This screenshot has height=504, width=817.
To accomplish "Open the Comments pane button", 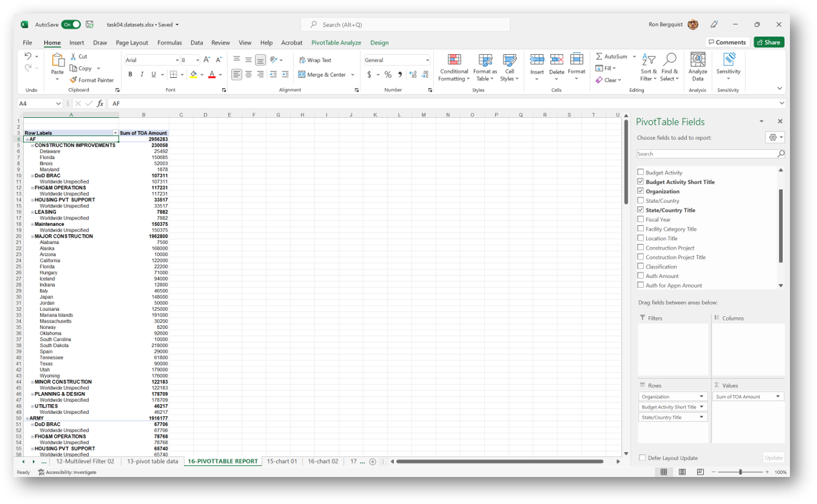I will tap(727, 42).
